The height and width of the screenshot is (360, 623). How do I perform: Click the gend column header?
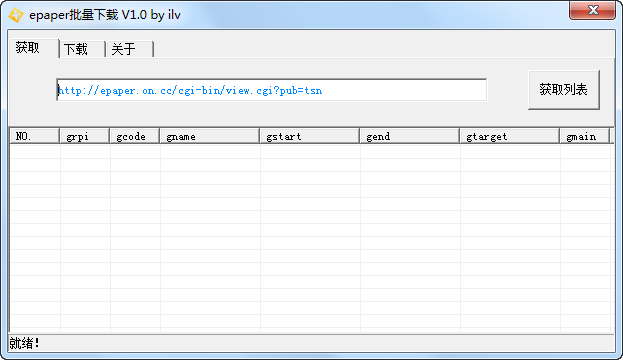coord(410,136)
